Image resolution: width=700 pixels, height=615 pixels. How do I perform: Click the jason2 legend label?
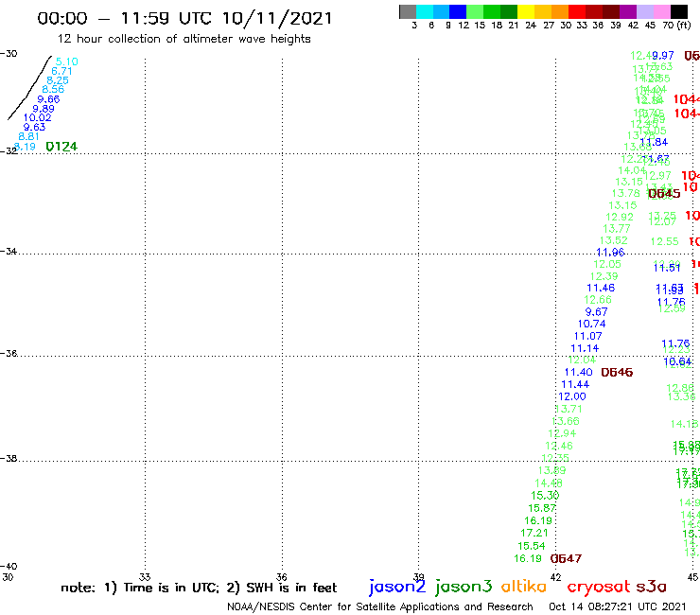397,587
